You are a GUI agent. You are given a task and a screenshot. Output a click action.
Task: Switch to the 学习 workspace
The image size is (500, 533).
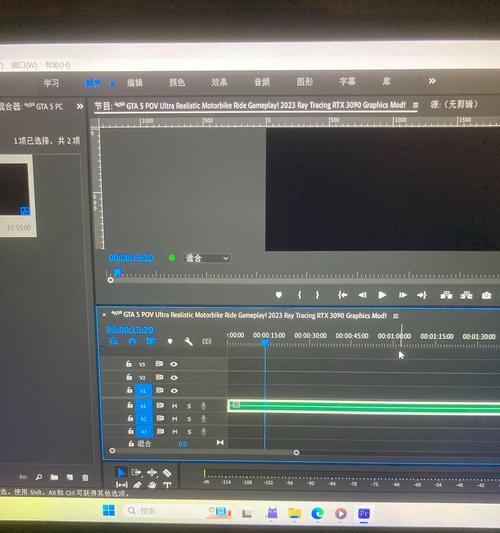click(51, 83)
